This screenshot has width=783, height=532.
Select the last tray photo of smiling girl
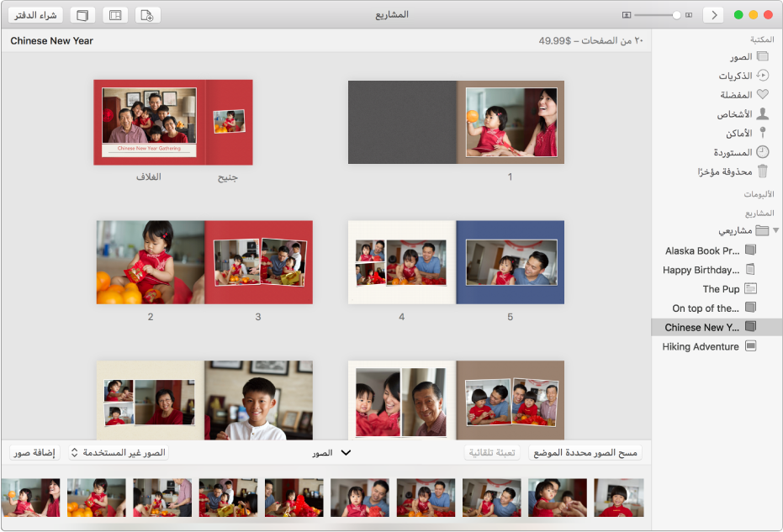(x=619, y=498)
